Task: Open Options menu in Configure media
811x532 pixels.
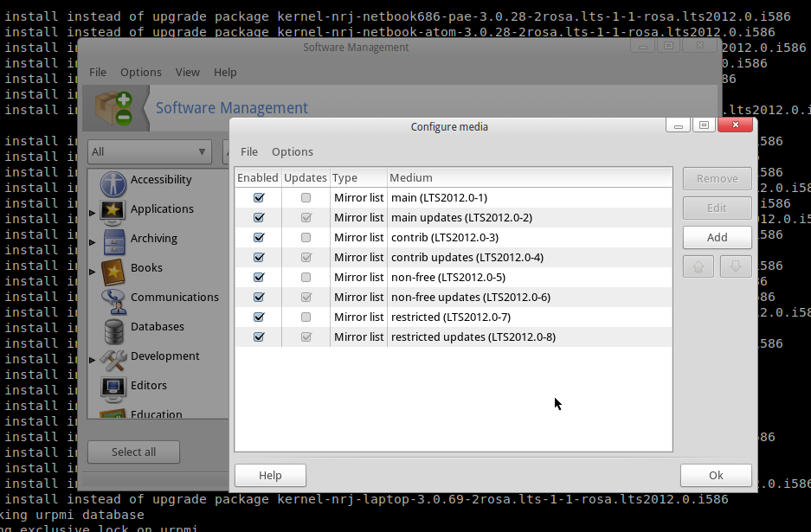Action: point(292,152)
